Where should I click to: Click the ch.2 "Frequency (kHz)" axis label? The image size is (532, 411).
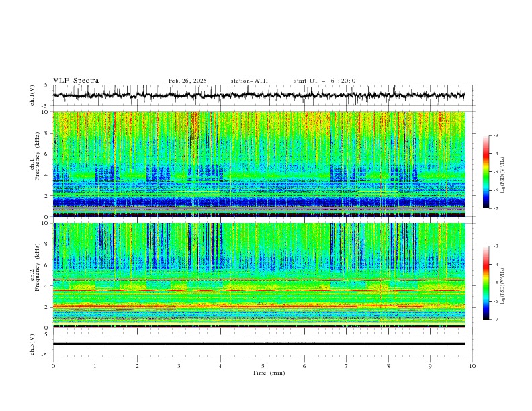point(38,267)
